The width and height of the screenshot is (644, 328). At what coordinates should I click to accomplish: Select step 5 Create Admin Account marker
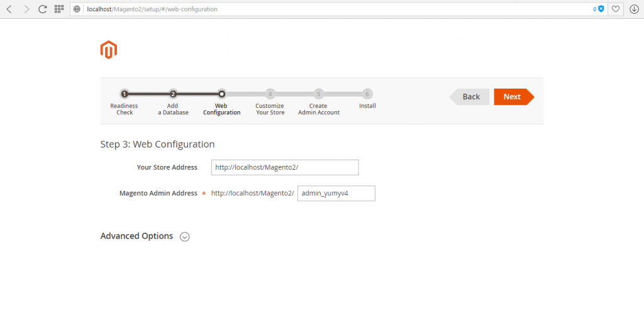pos(318,94)
